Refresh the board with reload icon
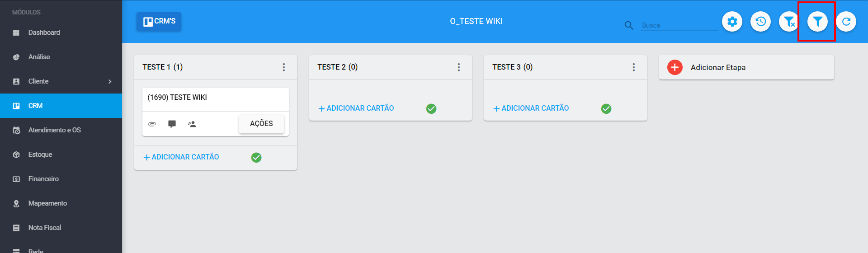The image size is (868, 253). tap(846, 21)
